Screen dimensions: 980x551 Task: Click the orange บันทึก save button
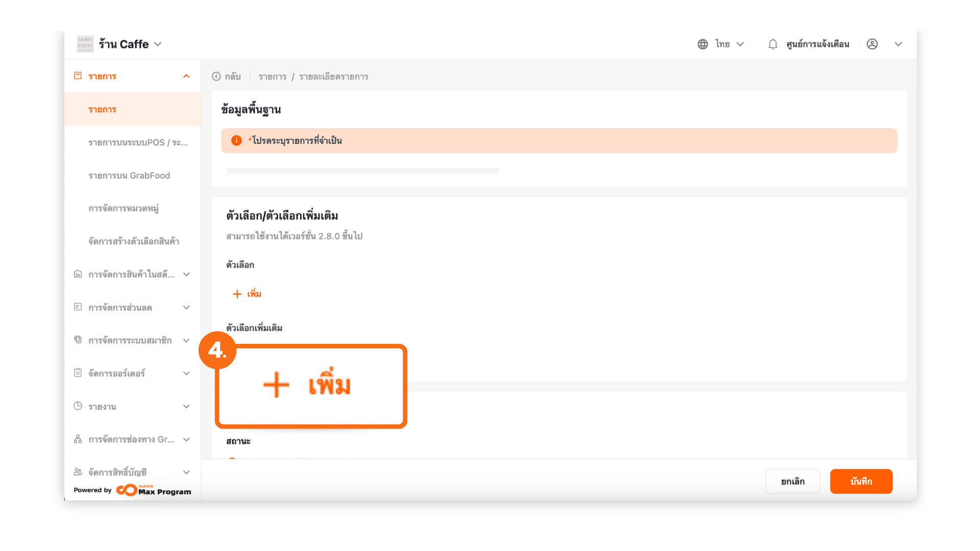[861, 481]
